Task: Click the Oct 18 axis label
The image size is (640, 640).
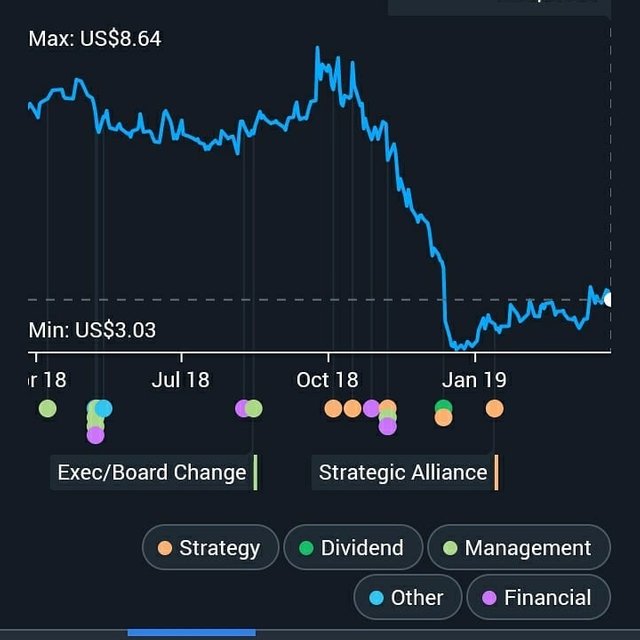Action: pyautogui.click(x=327, y=380)
